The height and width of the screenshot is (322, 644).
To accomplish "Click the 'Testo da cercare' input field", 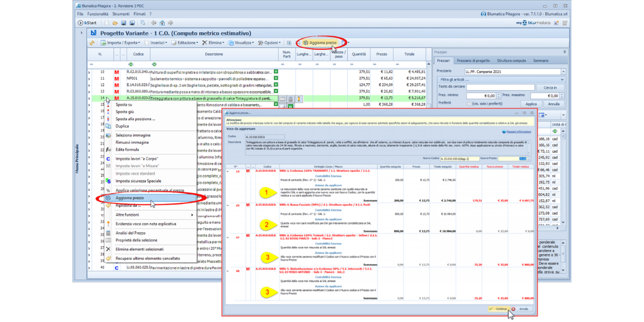I will pyautogui.click(x=500, y=87).
